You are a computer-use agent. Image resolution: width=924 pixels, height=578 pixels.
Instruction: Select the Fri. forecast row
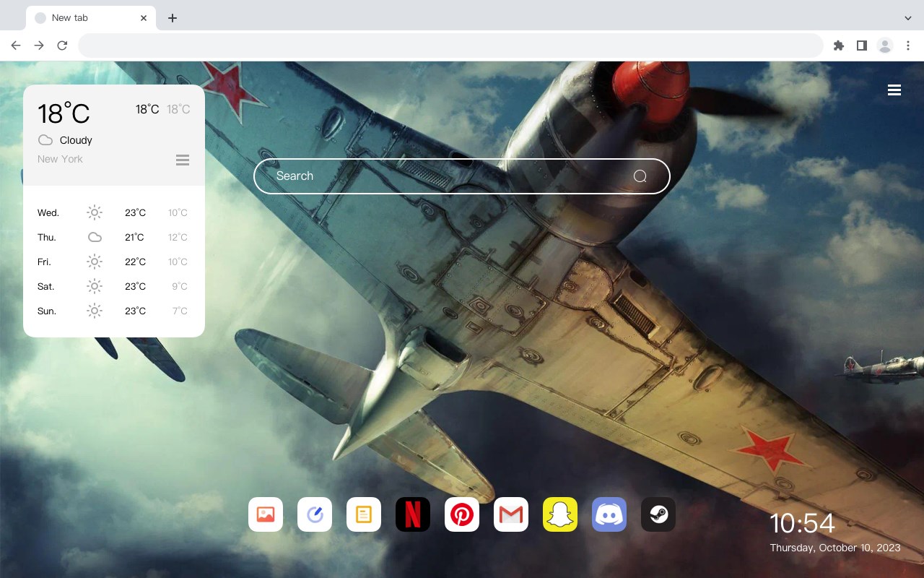pyautogui.click(x=114, y=262)
